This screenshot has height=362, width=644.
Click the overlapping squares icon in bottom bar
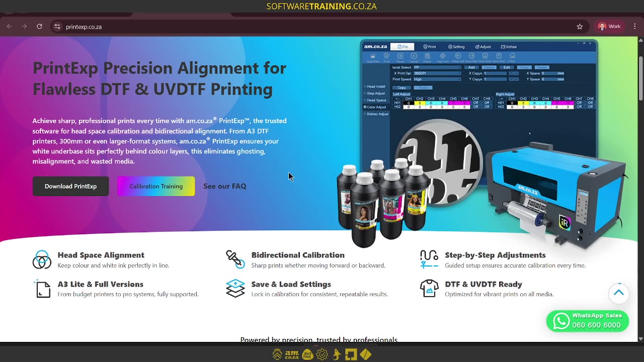pos(351,354)
